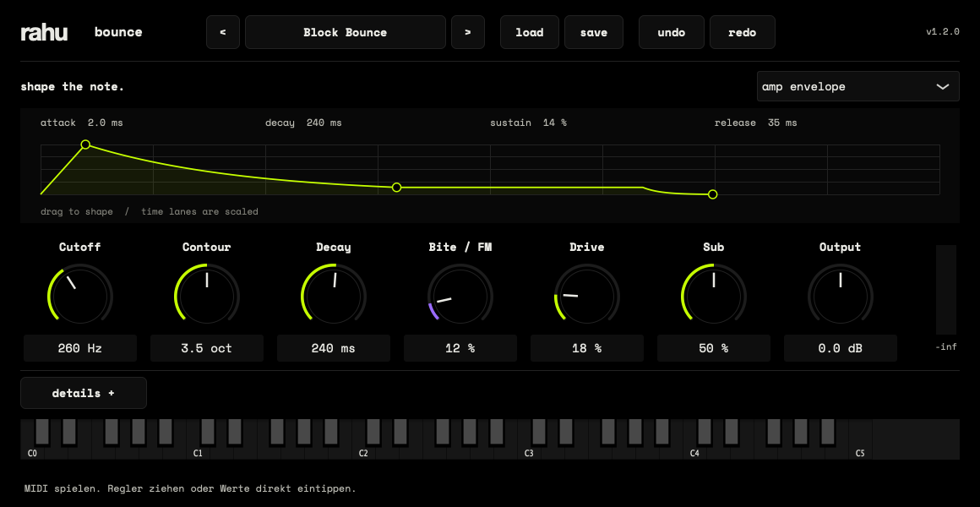
Task: Select the 3.5 oct contour value field
Action: point(207,348)
